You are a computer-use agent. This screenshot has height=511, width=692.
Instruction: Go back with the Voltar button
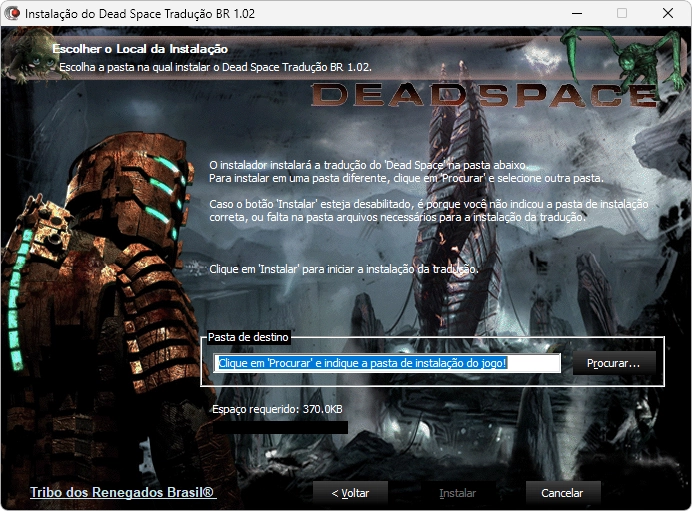[350, 493]
